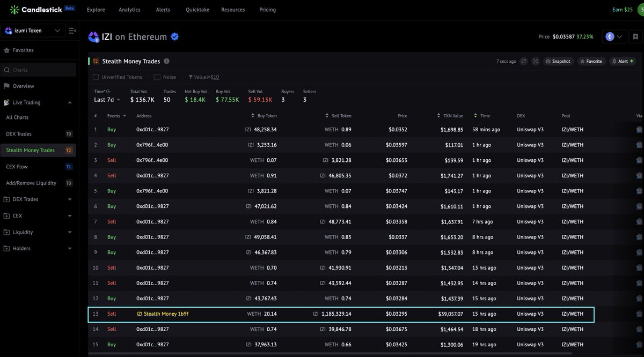Select Stealth Money Trades in the sidebar
The height and width of the screenshot is (357, 644).
click(38, 151)
